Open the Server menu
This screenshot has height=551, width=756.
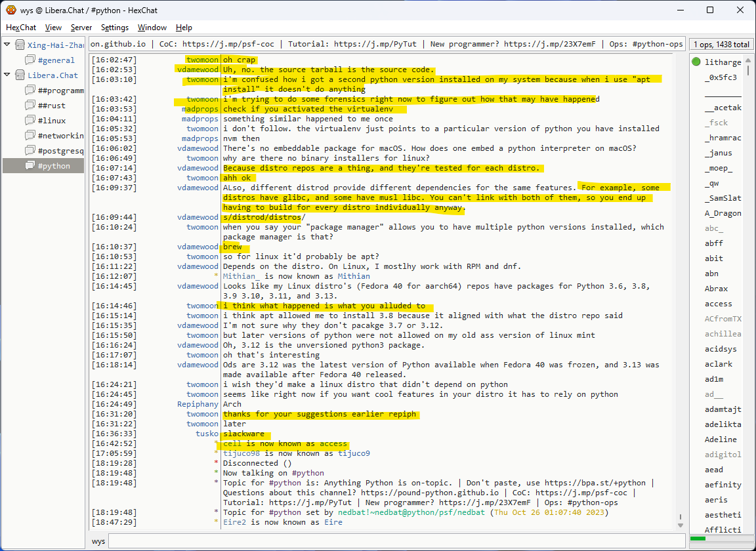[x=81, y=28]
